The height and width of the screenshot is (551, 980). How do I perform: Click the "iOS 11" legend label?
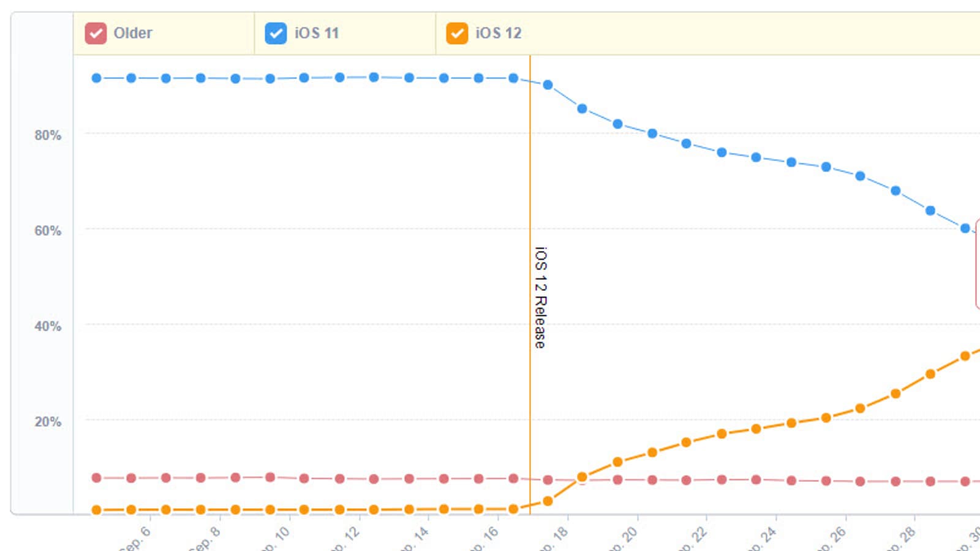(x=317, y=33)
